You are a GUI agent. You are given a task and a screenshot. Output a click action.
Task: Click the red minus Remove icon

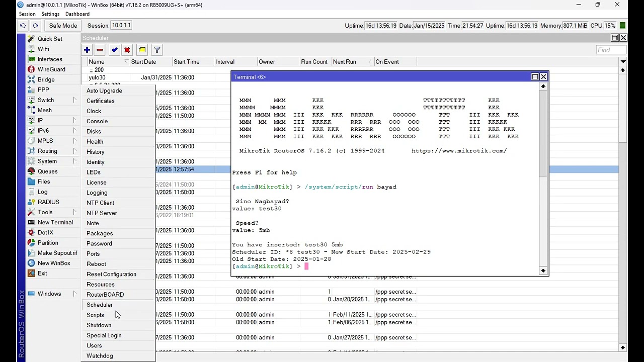(100, 50)
